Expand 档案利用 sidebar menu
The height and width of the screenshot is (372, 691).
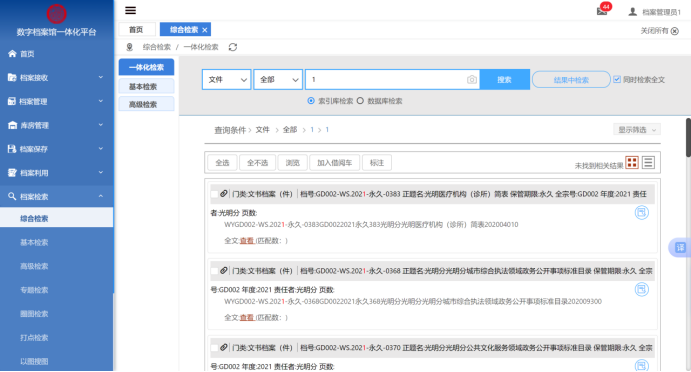56,173
